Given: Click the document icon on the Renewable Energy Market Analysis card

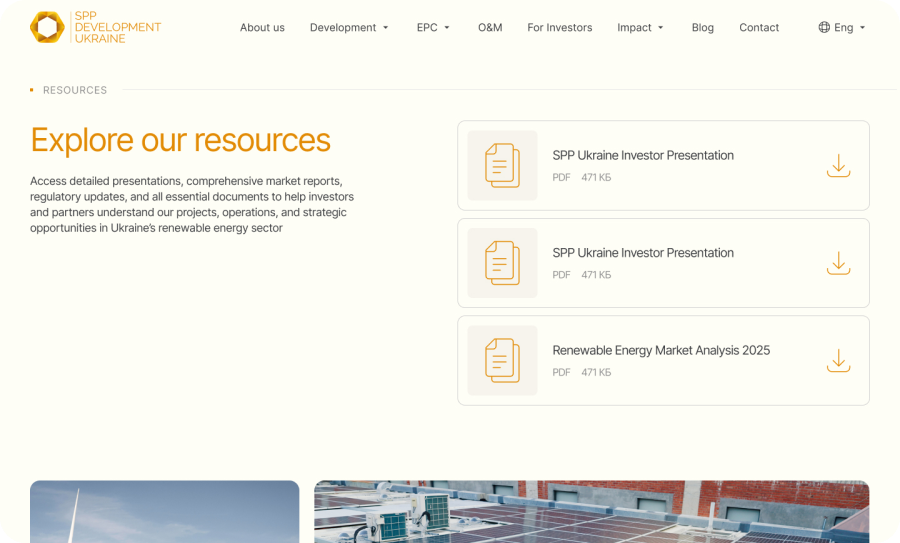Looking at the screenshot, I should pos(502,360).
